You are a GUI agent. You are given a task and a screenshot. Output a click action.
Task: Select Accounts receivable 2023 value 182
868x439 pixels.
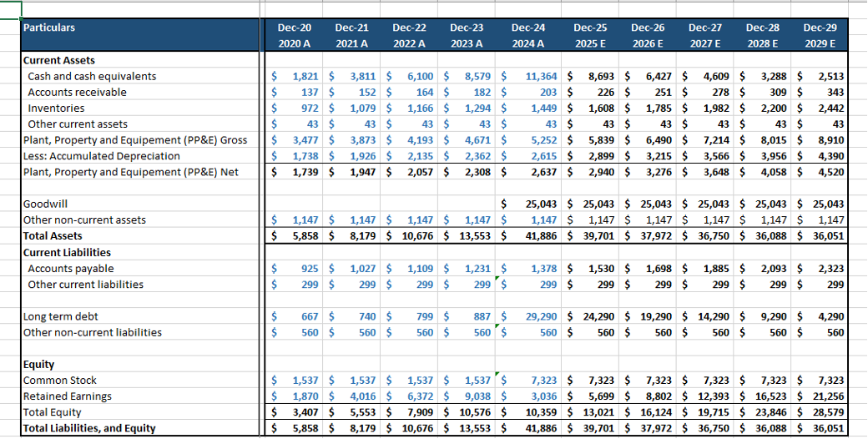(x=482, y=93)
